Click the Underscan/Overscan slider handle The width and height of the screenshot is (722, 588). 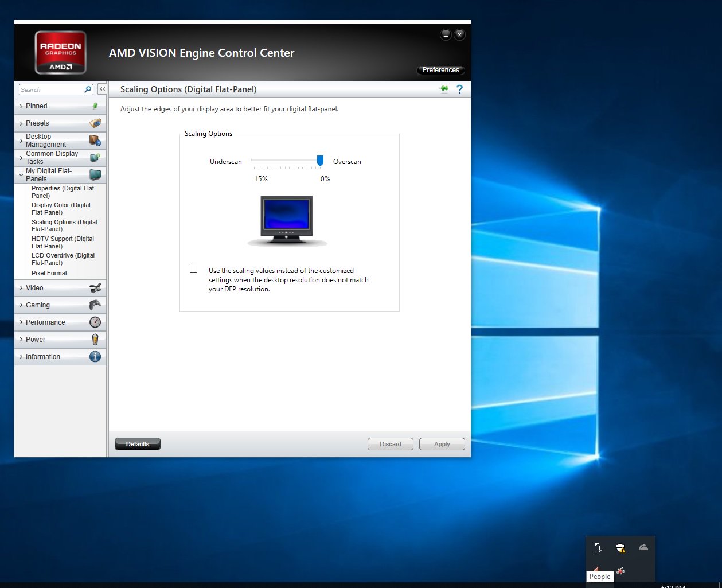(x=321, y=161)
